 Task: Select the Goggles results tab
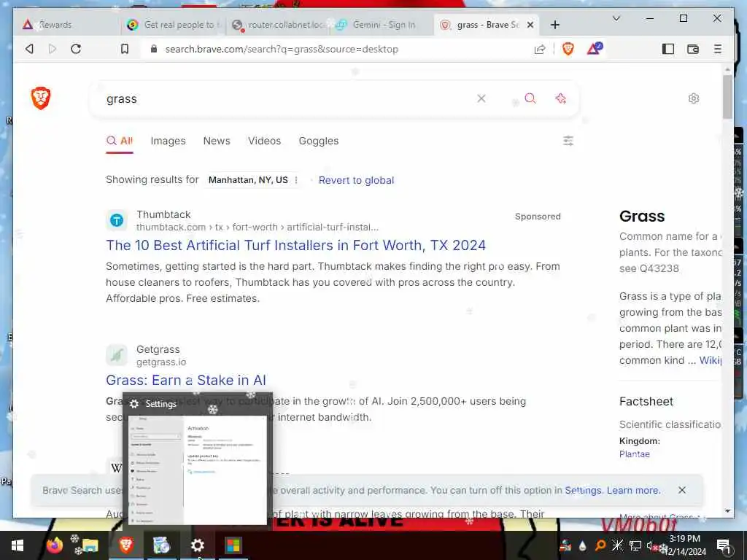(x=319, y=141)
